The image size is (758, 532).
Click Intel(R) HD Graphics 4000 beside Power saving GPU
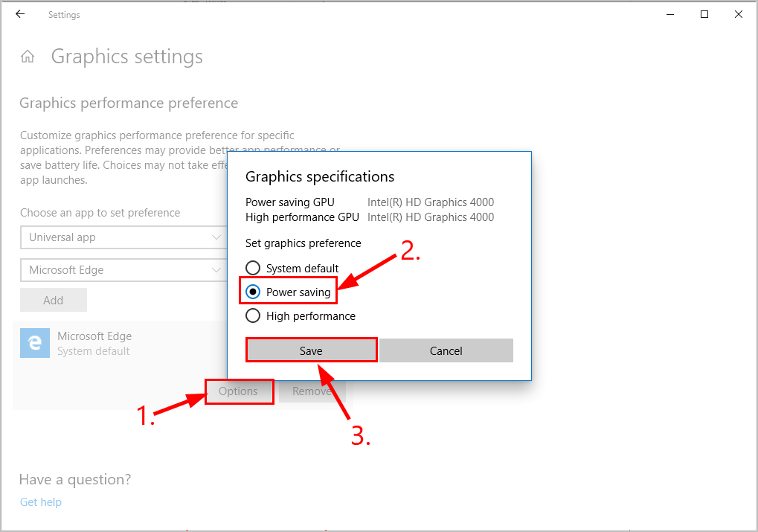431,202
